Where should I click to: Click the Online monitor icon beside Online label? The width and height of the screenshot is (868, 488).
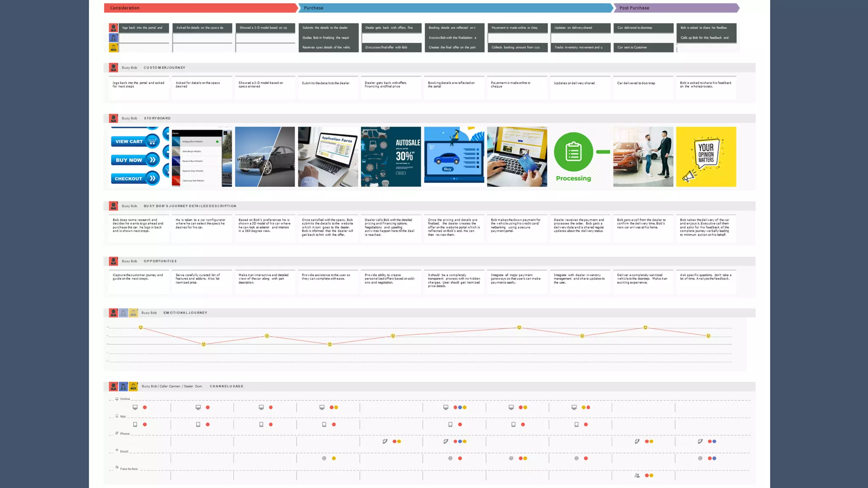pos(117,399)
